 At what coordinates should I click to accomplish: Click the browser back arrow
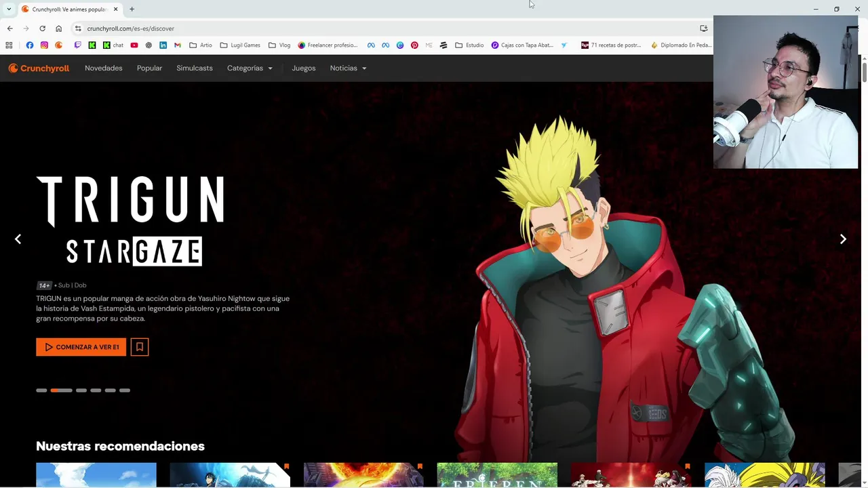[9, 28]
